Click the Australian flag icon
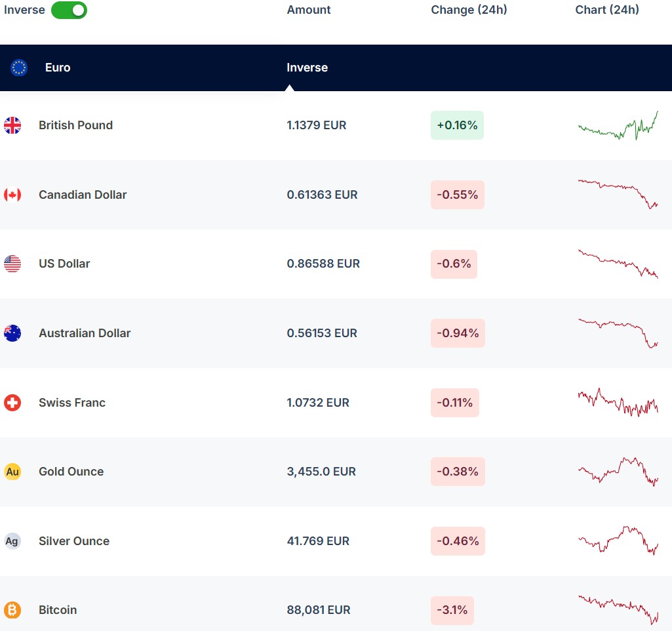The width and height of the screenshot is (672, 631). (12, 333)
